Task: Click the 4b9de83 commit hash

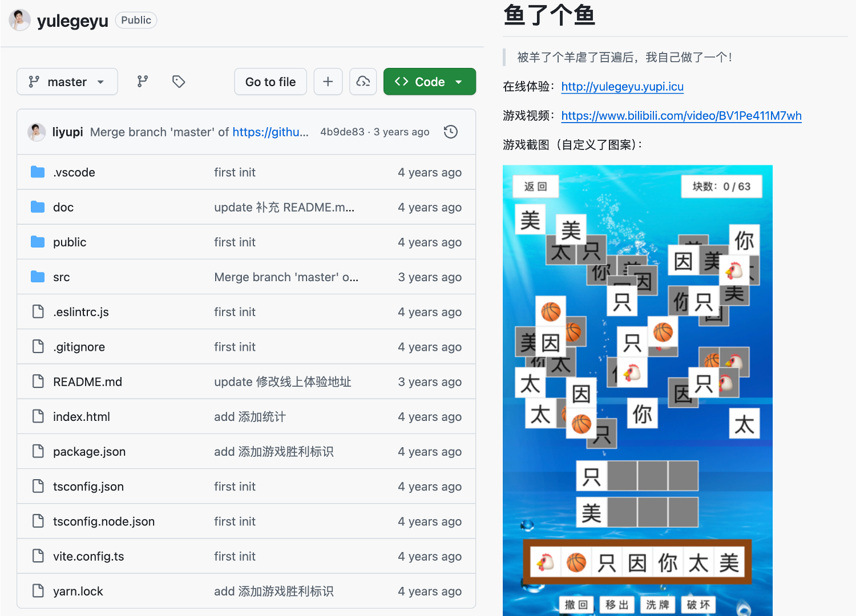Action: [x=342, y=132]
